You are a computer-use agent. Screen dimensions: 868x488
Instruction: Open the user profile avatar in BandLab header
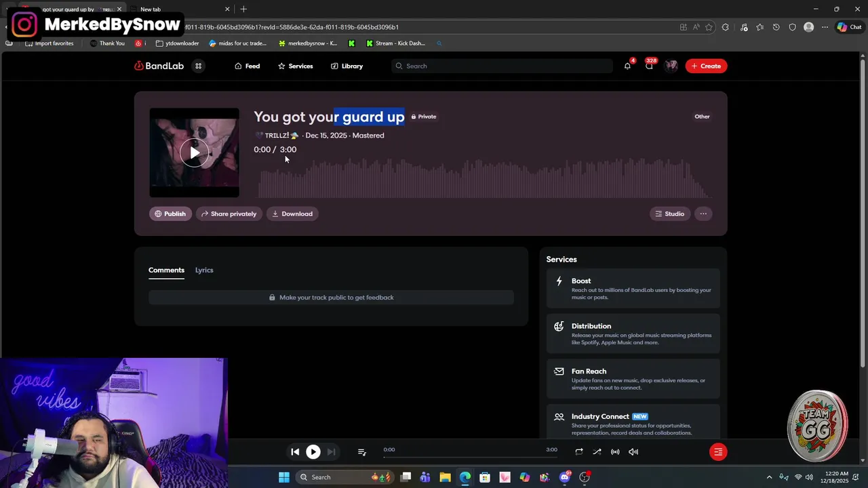(x=671, y=66)
